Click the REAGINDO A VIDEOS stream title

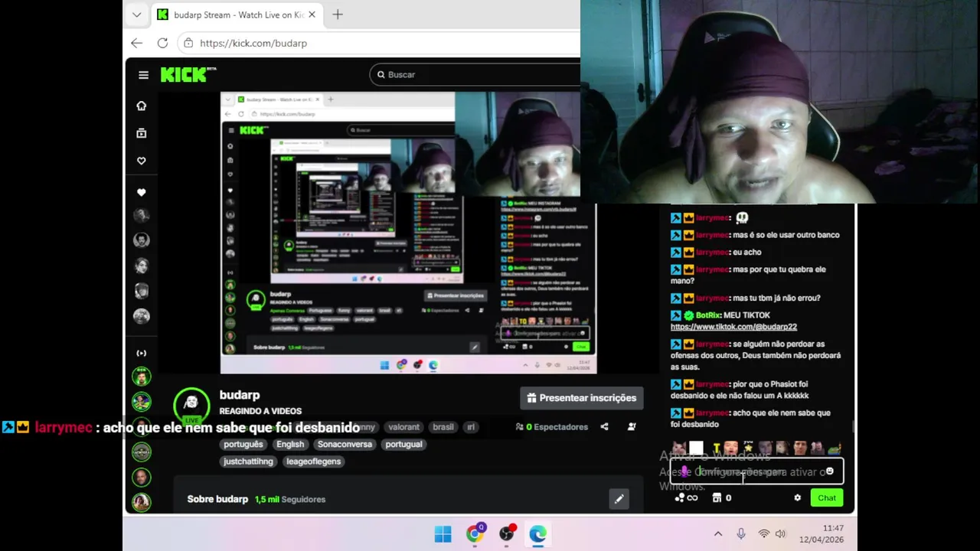pyautogui.click(x=260, y=411)
